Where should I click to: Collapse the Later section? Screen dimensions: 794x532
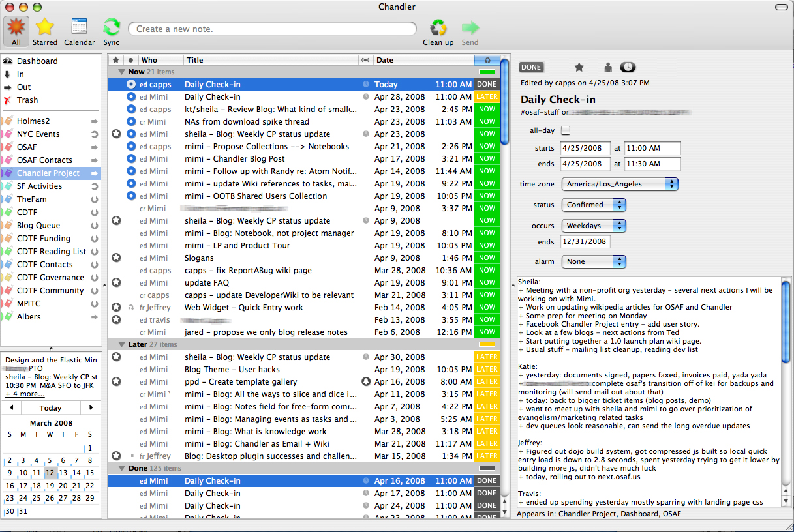(x=121, y=344)
